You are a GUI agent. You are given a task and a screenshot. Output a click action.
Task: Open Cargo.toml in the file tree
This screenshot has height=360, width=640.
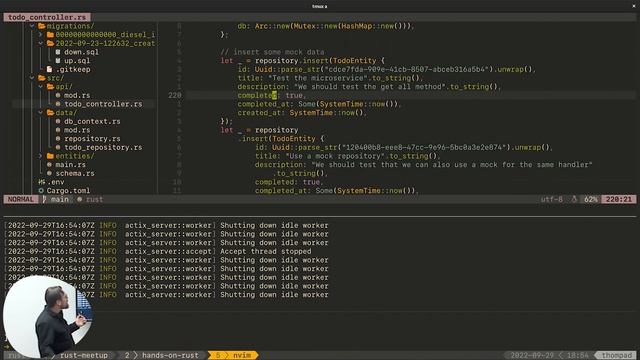(68, 191)
